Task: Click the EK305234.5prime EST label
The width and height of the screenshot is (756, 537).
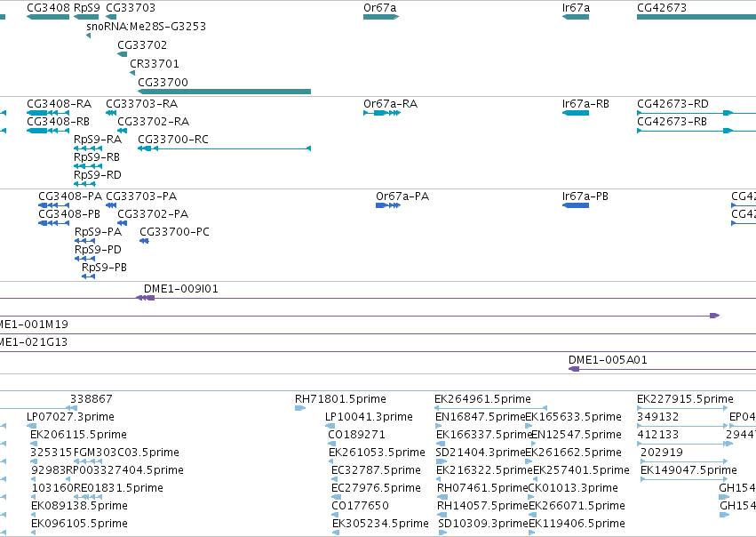Action: pos(380,524)
